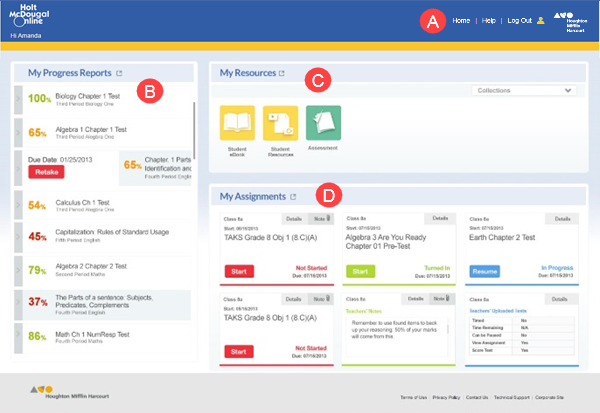The image size is (600, 413).
Task: Click the Earth Chapter 2 Test title
Action: pos(502,238)
